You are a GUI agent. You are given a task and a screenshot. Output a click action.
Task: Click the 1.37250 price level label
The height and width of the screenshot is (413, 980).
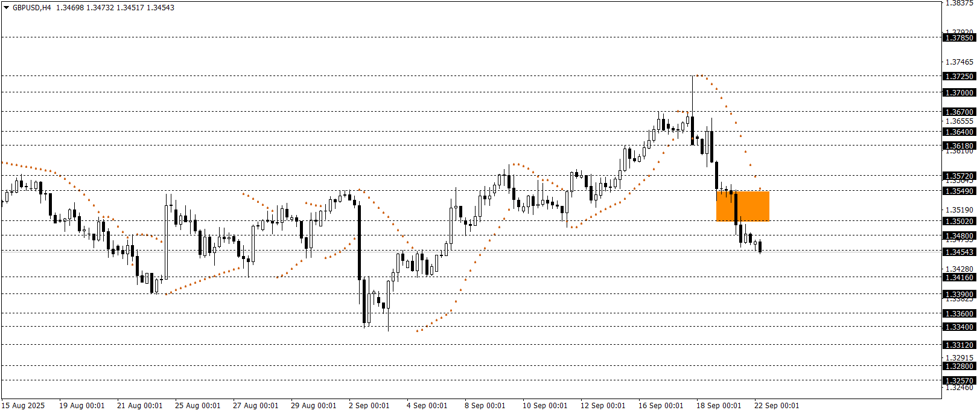959,76
